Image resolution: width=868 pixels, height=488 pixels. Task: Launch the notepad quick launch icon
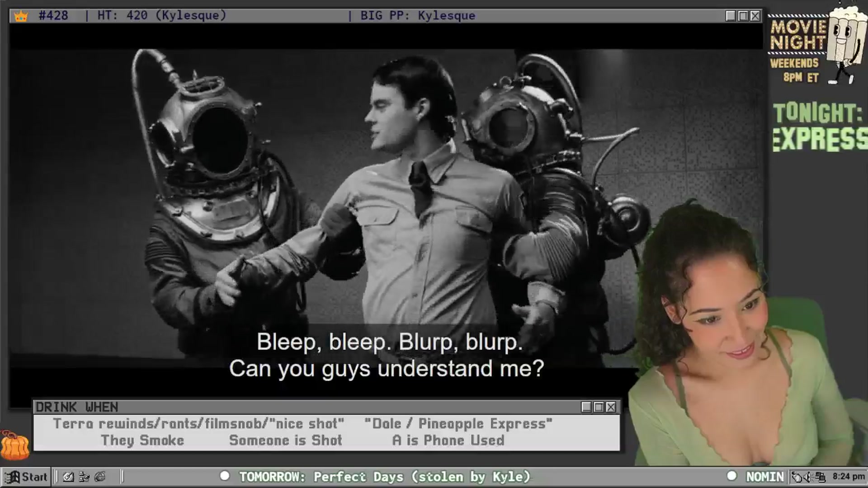tap(68, 477)
